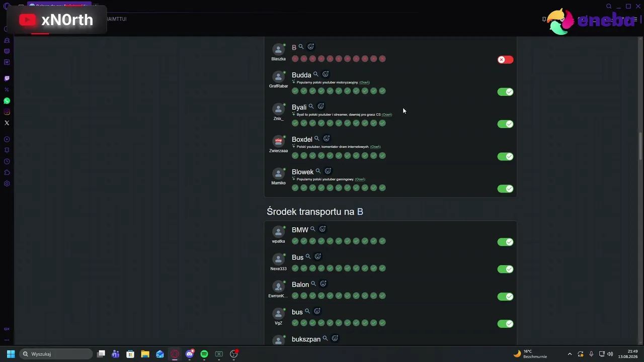Open Opera sidebar settings gear

pos(7,184)
